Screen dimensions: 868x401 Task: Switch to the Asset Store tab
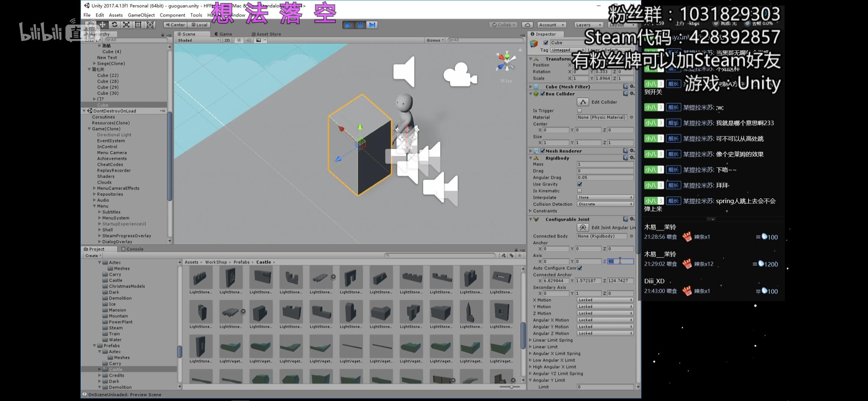click(266, 34)
